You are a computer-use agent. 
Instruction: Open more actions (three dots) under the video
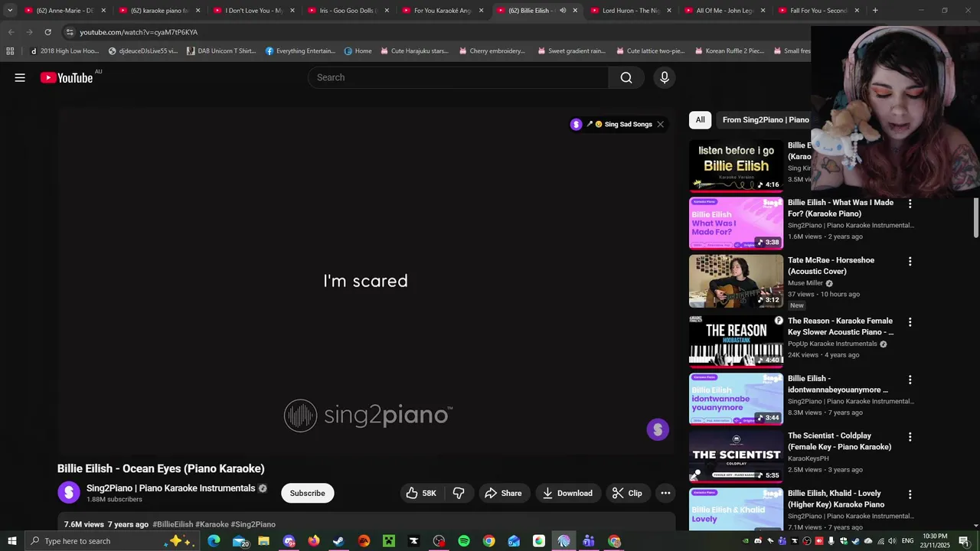coord(665,494)
